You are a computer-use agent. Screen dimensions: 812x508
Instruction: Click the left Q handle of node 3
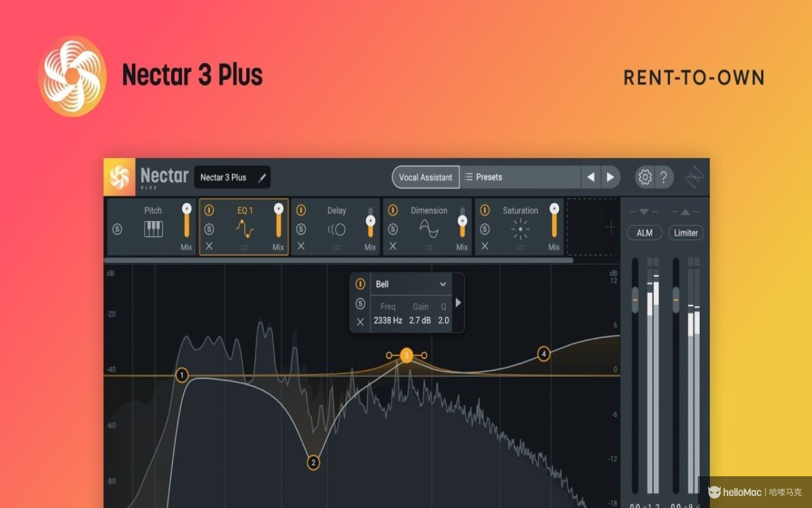click(x=390, y=356)
